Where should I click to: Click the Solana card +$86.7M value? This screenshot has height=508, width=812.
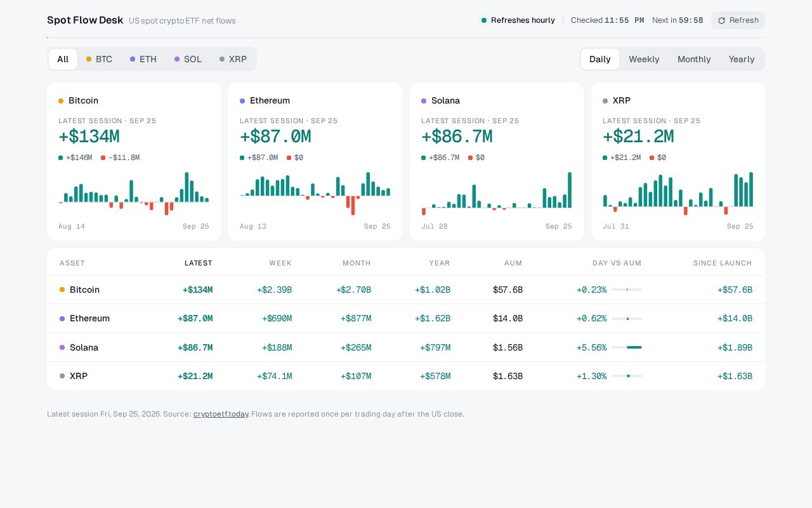[457, 137]
